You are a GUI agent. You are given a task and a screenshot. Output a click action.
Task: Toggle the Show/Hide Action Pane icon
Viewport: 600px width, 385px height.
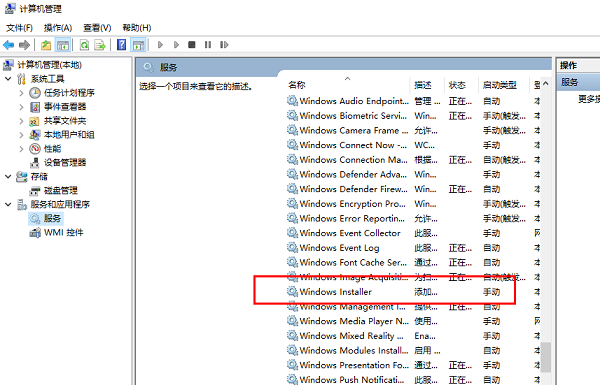tap(139, 45)
